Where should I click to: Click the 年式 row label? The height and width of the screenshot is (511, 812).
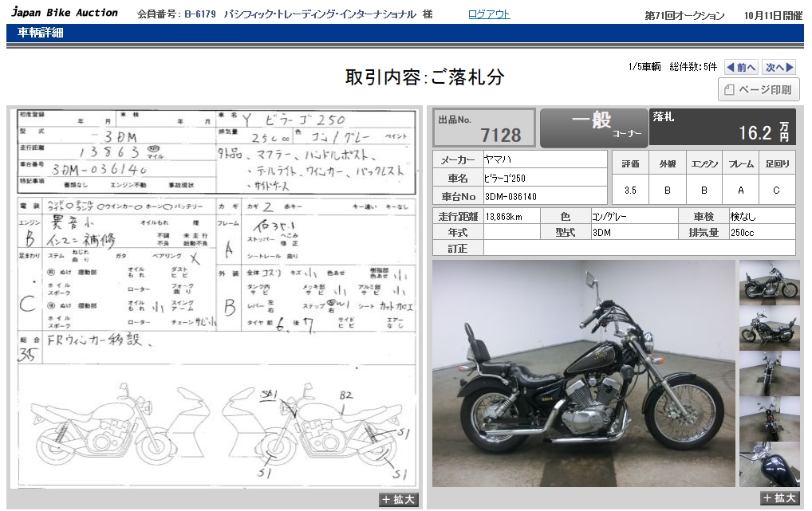[458, 233]
